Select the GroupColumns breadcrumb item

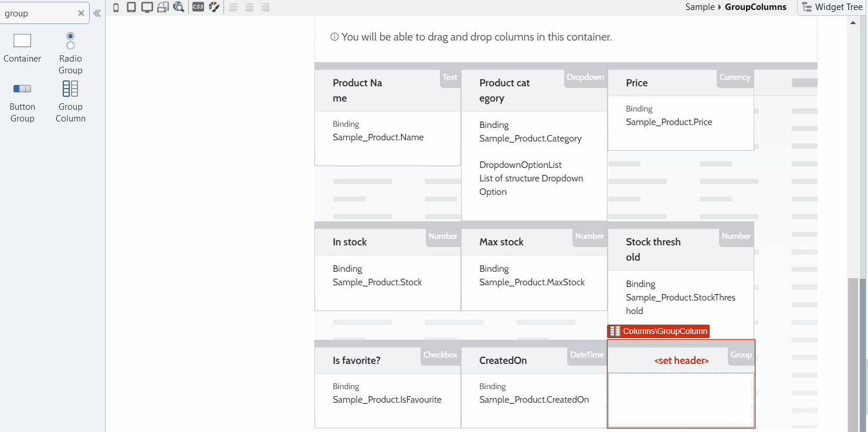tap(756, 6)
